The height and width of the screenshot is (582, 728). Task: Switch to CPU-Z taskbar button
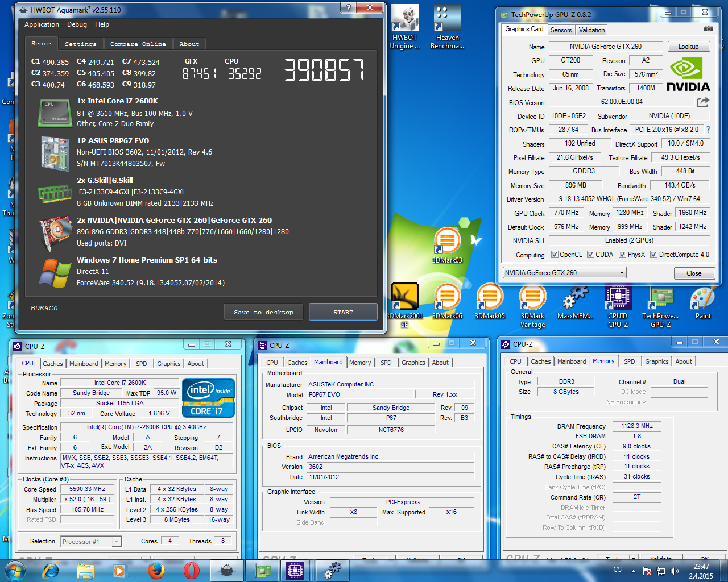(x=295, y=571)
